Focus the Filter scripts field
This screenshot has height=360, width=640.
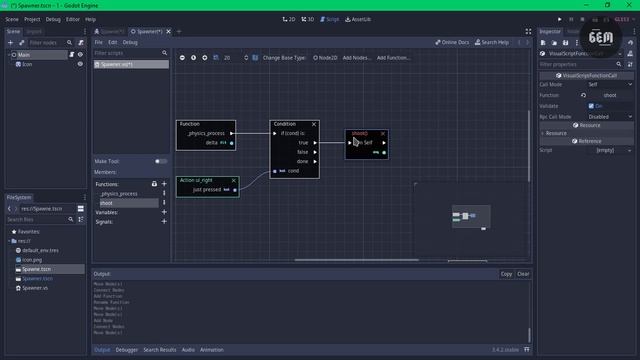(131, 53)
